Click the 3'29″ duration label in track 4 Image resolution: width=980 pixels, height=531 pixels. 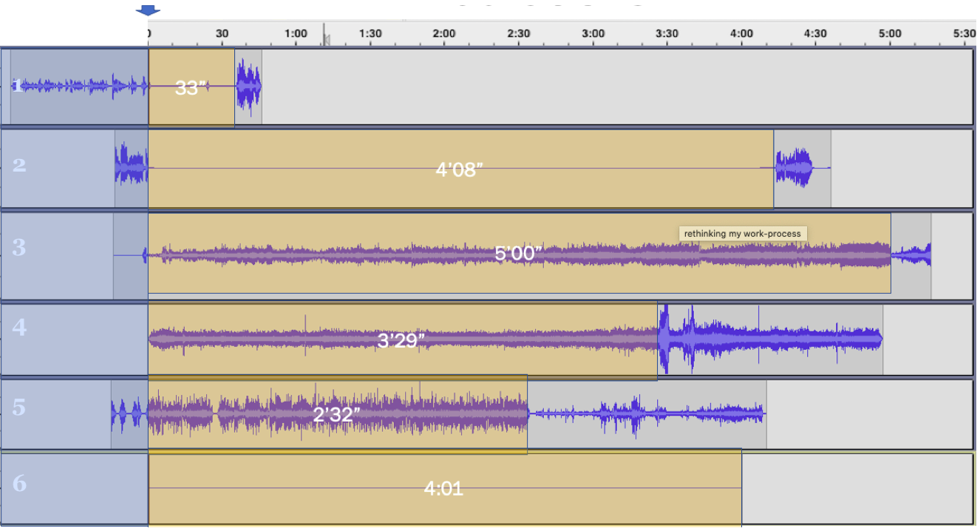pyautogui.click(x=401, y=340)
